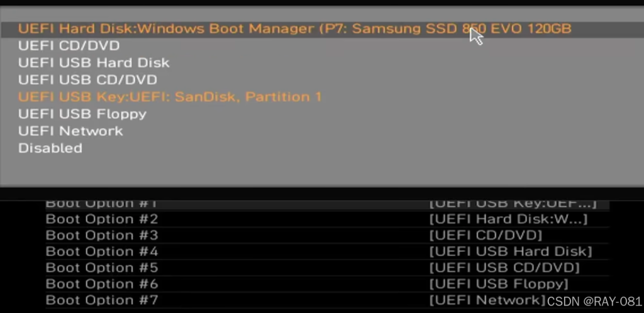Open the [UEFI USB Hard Disk] value field
The image size is (644, 313).
511,252
